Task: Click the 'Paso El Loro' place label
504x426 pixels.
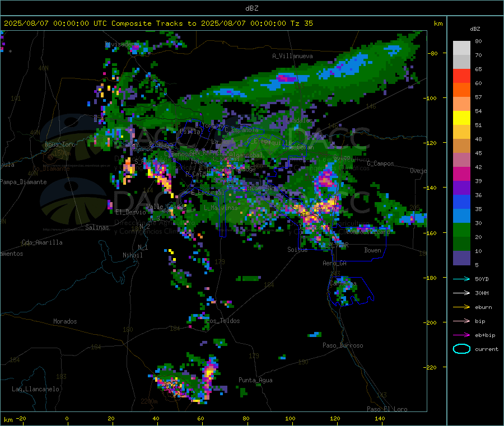Action: tap(387, 409)
